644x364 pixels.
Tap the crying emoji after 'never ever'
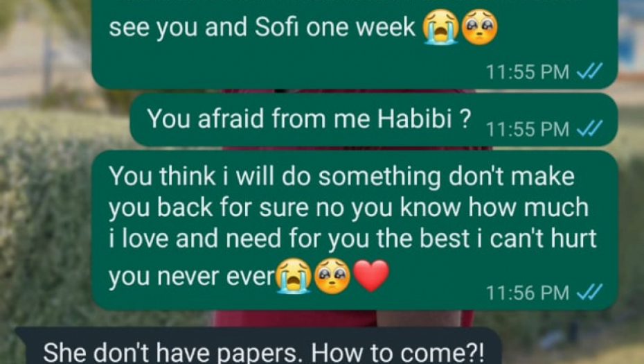tap(294, 276)
